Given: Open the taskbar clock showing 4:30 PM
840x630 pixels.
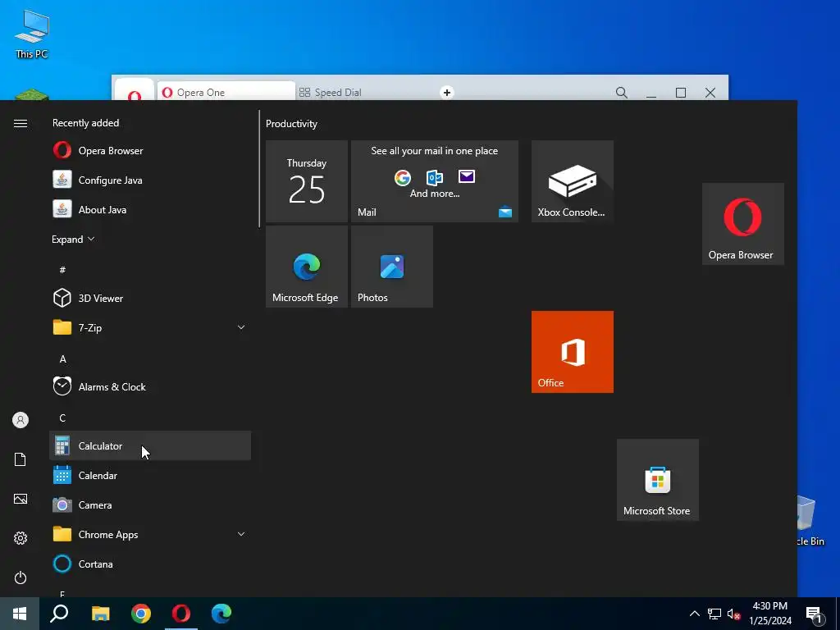Looking at the screenshot, I should pyautogui.click(x=769, y=614).
